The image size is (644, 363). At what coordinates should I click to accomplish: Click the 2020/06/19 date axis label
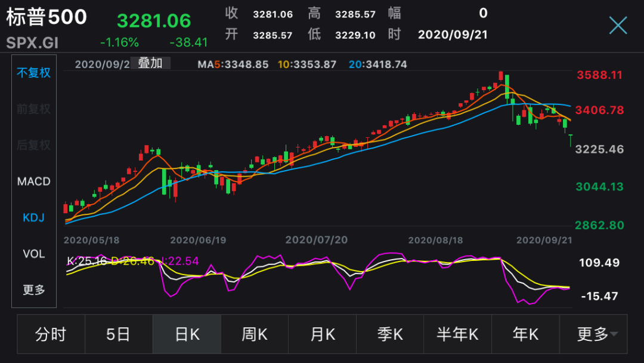(199, 240)
